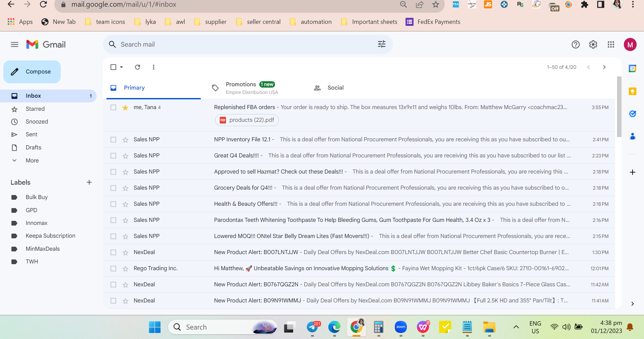Screen dimensions: 644x339
Task: Open the Windows Start menu
Action: [x=155, y=327]
